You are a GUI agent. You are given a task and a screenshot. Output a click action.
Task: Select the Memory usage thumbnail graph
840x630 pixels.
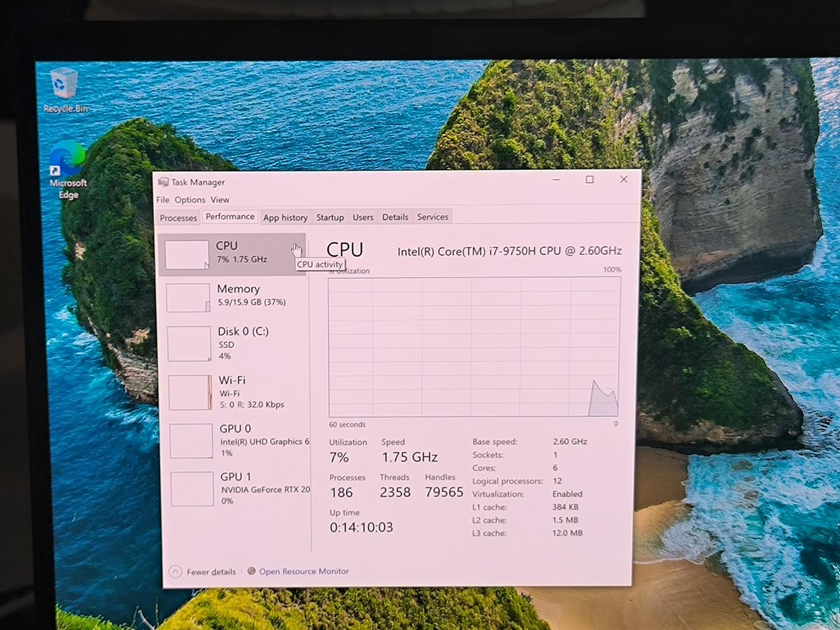click(x=188, y=297)
